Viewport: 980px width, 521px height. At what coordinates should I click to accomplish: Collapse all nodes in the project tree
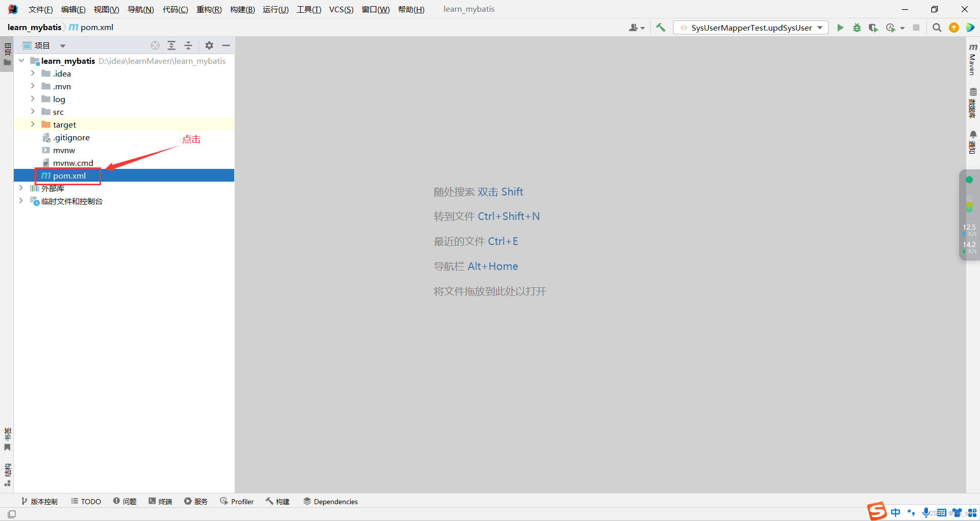click(188, 45)
